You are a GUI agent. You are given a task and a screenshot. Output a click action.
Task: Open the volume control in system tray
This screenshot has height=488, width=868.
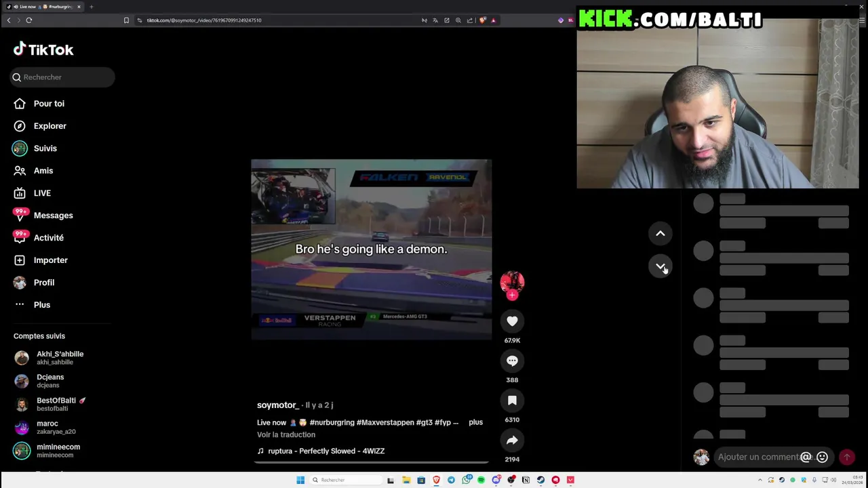point(833,480)
